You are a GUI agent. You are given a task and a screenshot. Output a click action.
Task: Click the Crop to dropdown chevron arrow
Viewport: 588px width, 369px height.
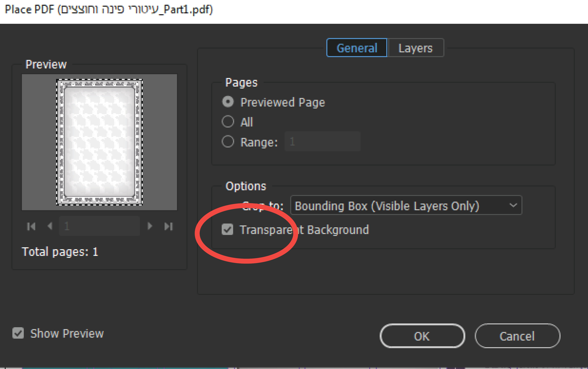tap(513, 206)
